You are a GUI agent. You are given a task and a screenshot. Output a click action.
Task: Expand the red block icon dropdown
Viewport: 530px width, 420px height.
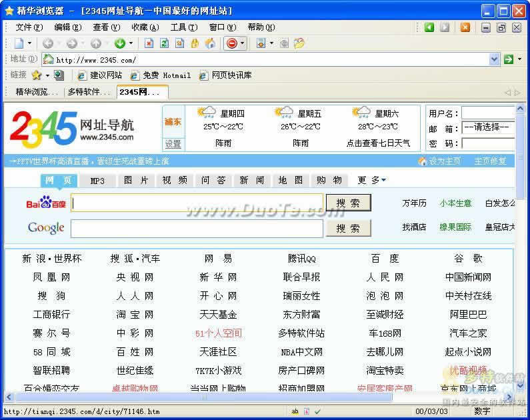pos(243,43)
